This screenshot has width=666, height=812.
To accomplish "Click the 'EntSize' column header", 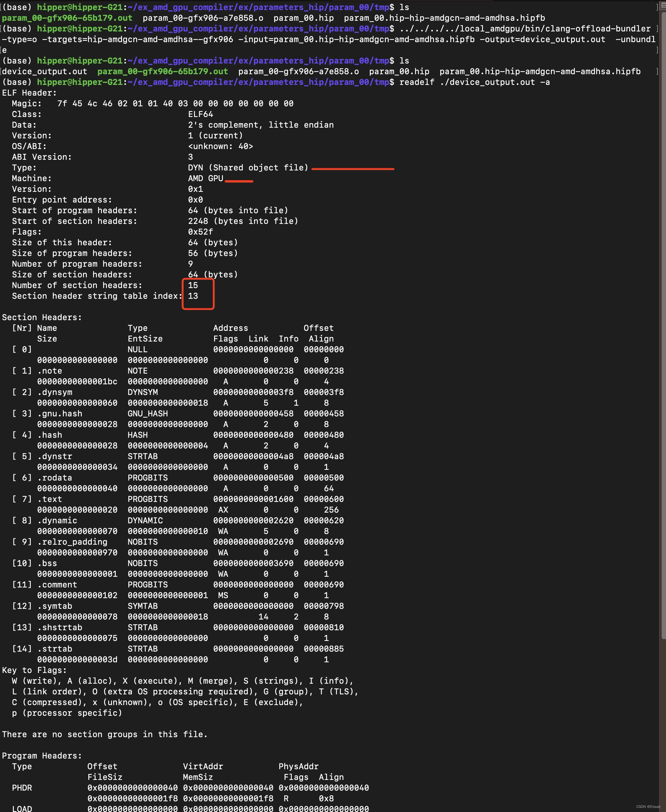I will (x=145, y=339).
